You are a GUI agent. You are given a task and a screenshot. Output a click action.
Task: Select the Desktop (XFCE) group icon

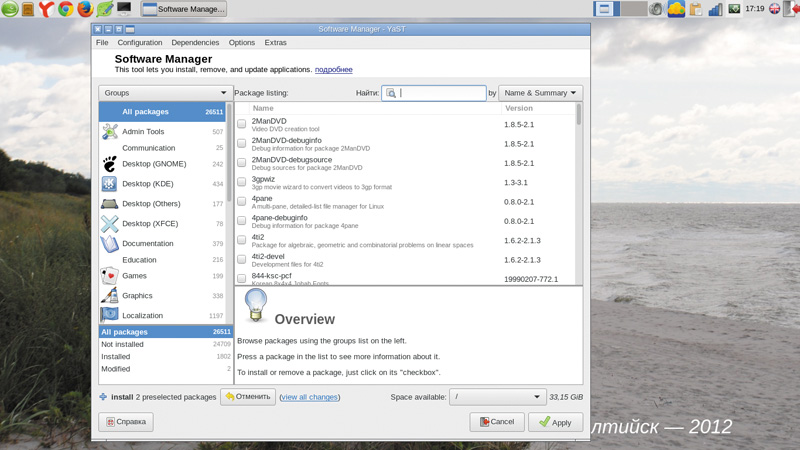click(109, 223)
